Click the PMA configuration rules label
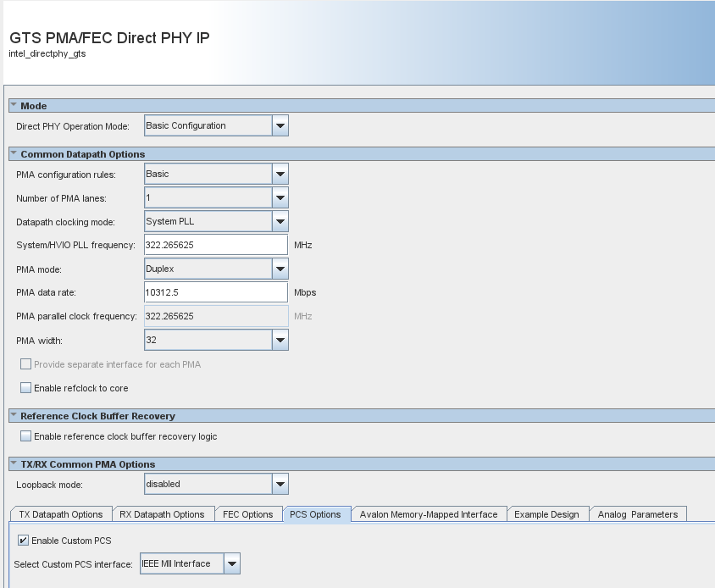This screenshot has width=715, height=588. [66, 175]
